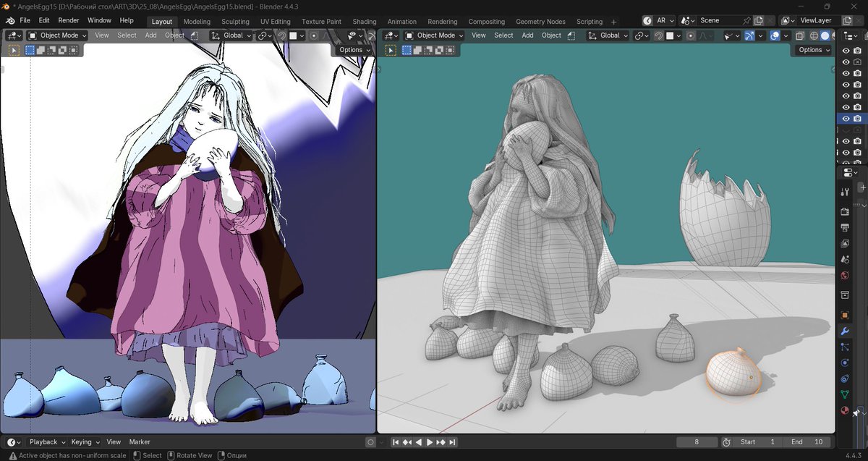
Task: Open the Material properties tab
Action: coord(844,410)
